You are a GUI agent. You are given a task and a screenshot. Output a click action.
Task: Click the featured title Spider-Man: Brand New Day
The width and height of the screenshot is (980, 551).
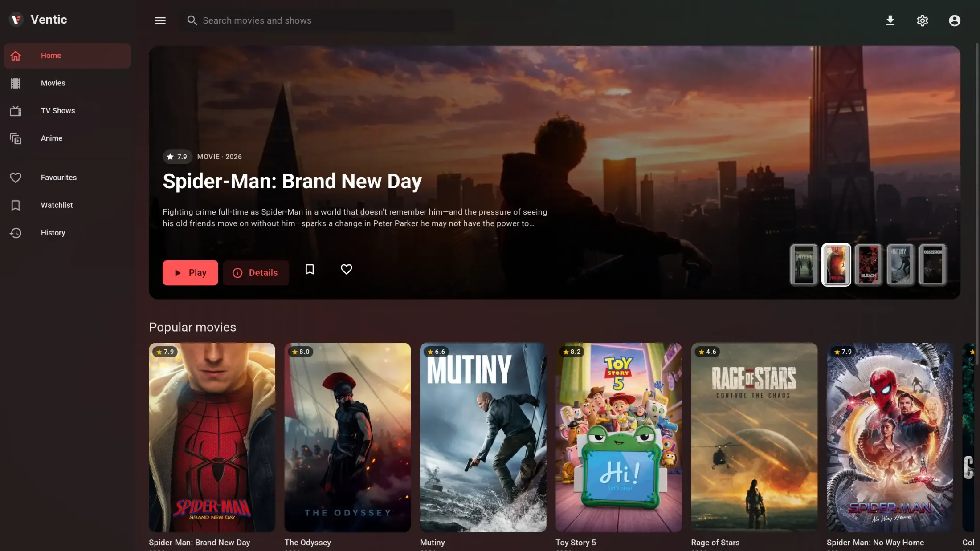292,182
